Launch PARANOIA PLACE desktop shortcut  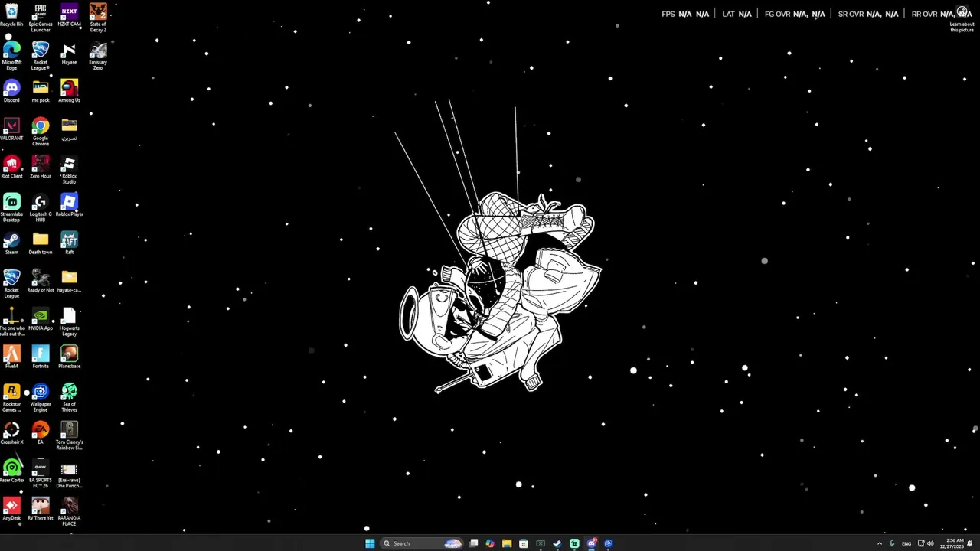coord(69,512)
